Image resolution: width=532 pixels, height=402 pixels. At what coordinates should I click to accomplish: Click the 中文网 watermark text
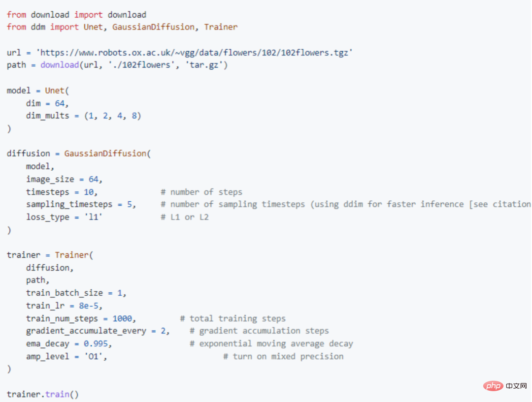click(516, 386)
